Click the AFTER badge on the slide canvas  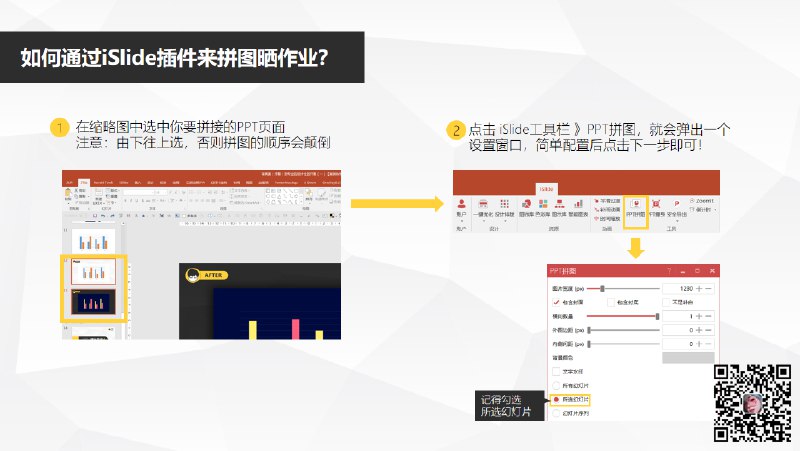[x=207, y=275]
